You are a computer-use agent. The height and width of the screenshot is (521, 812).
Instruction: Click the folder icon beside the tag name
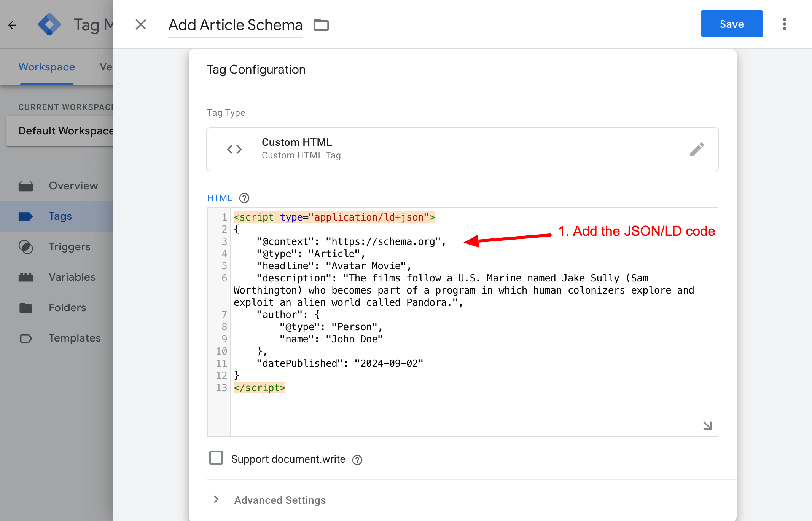point(321,24)
